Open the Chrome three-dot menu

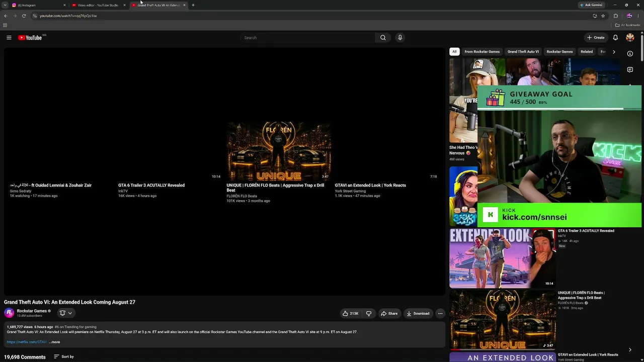(639, 16)
